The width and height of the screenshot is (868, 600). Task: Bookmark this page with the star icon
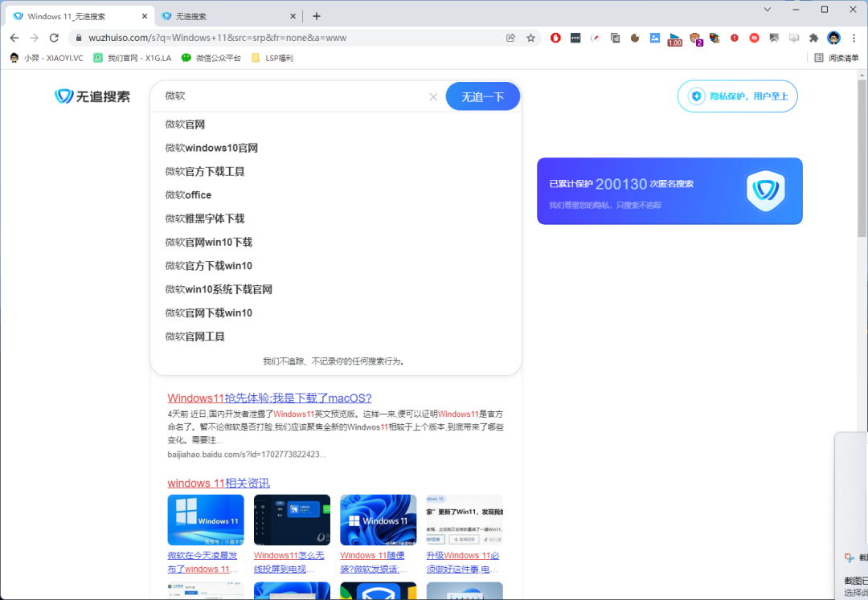point(531,38)
